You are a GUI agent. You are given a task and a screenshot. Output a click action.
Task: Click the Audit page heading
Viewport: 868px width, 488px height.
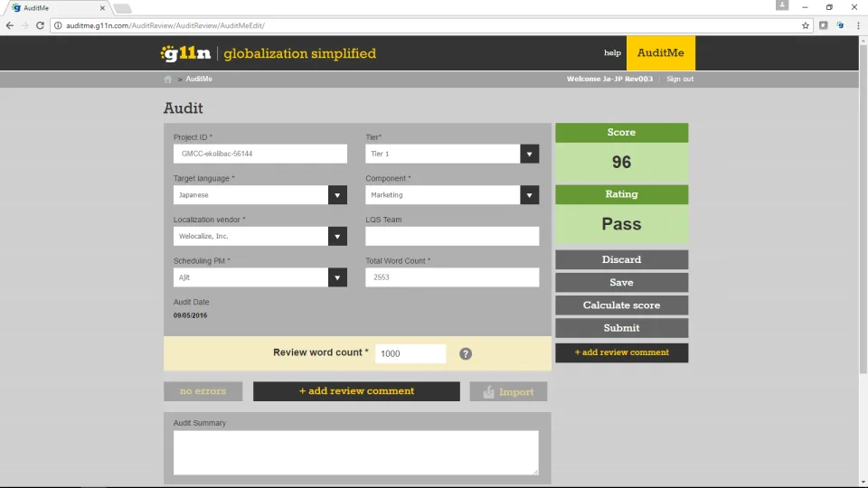point(184,108)
